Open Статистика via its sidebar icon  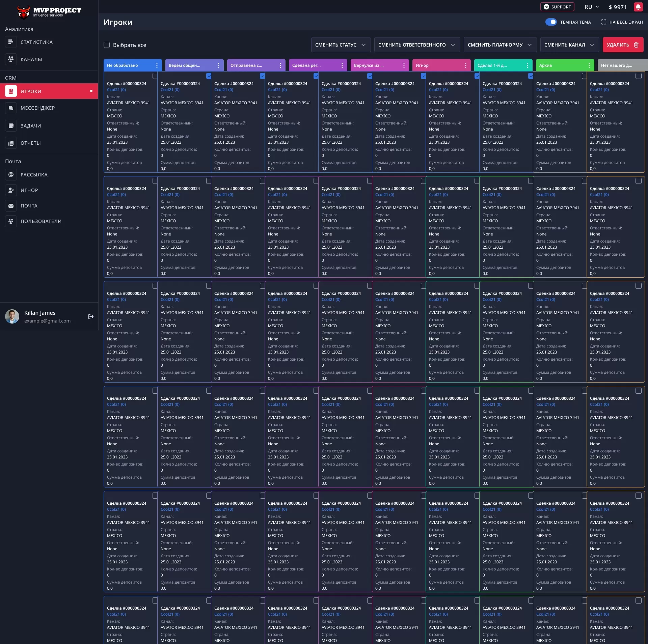(x=11, y=42)
